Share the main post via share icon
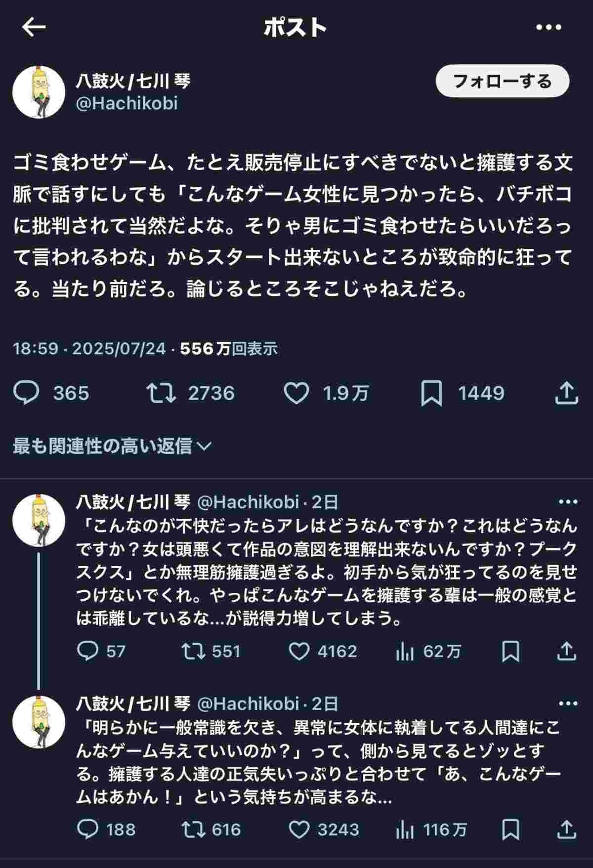Screen dimensions: 593x868 point(566,393)
